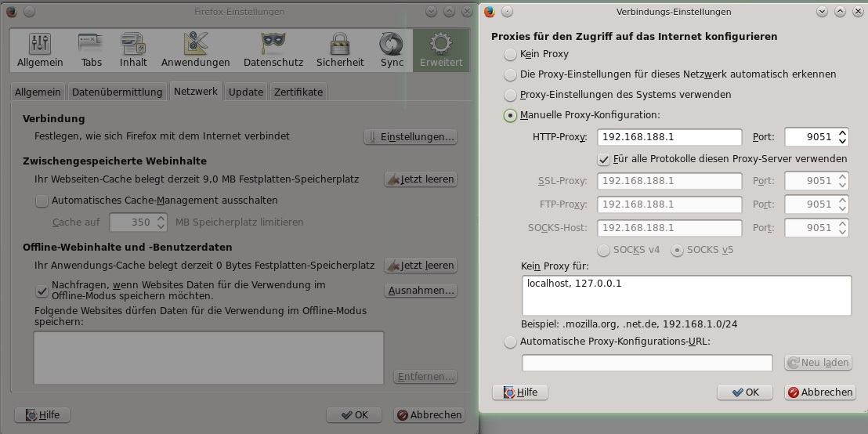Click the Neu laden button
This screenshot has width=868, height=434.
[818, 363]
